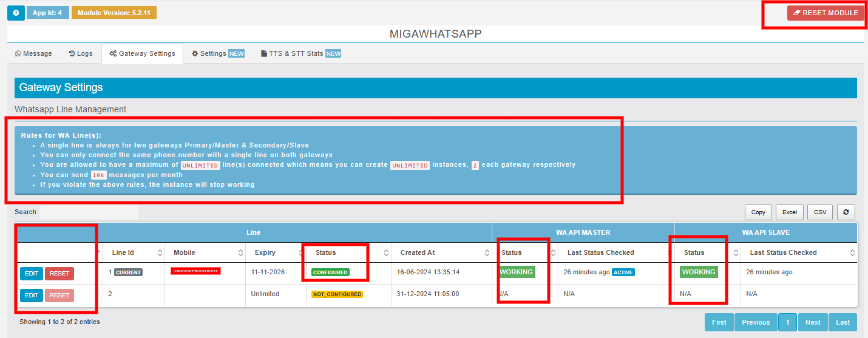This screenshot has height=338, width=868.
Task: Click Reset button for line 2
Action: [59, 296]
